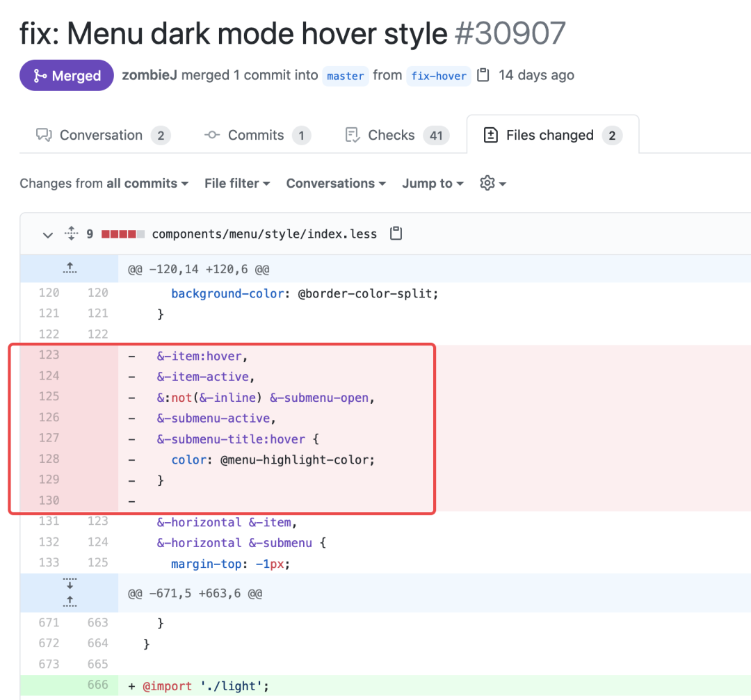
Task: Copy the index.less file path icon
Action: (x=396, y=234)
